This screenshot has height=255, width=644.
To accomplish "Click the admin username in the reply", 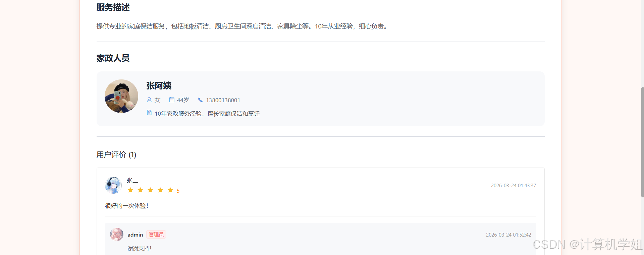I will click(x=135, y=235).
